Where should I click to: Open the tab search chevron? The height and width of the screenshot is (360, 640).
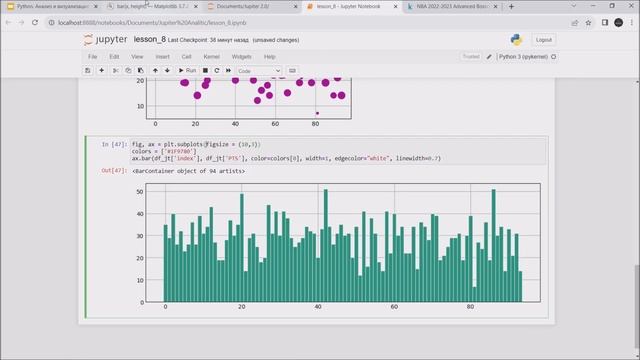coord(573,6)
